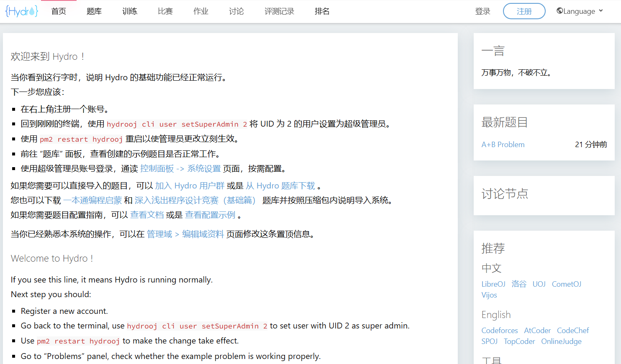Open the 讨论 nav item
This screenshot has height=364, width=621.
[x=236, y=11]
